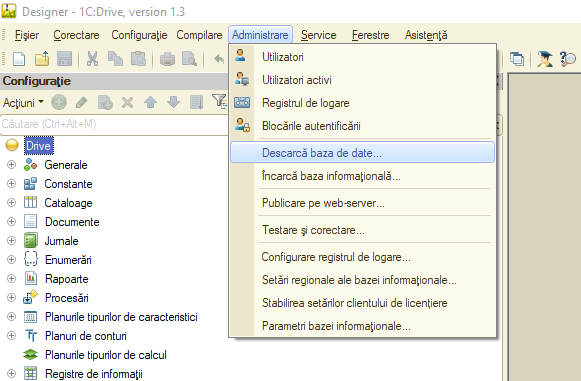581x381 pixels.
Task: Expand the Cataloage tree node
Action: (x=11, y=203)
